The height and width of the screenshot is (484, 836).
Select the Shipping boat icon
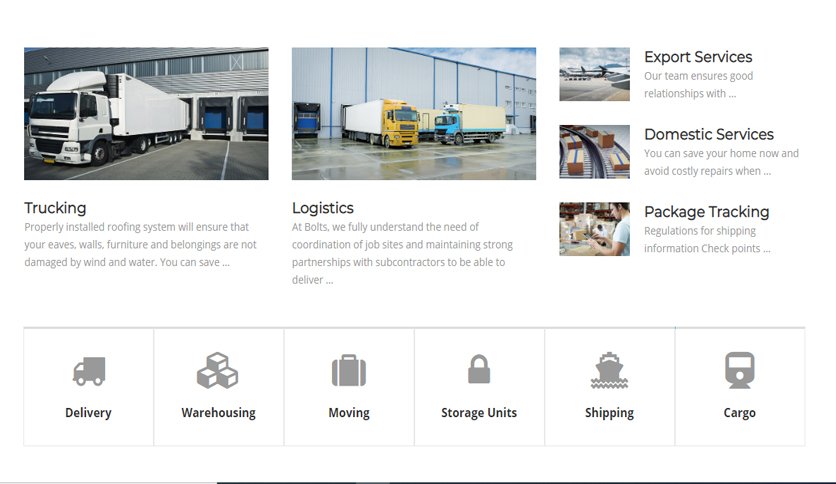609,370
